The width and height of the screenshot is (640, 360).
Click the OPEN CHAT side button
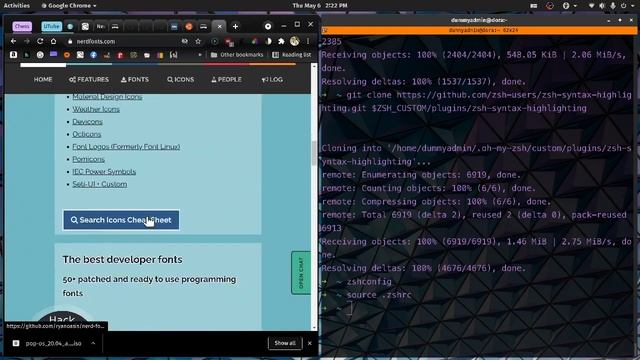(301, 273)
